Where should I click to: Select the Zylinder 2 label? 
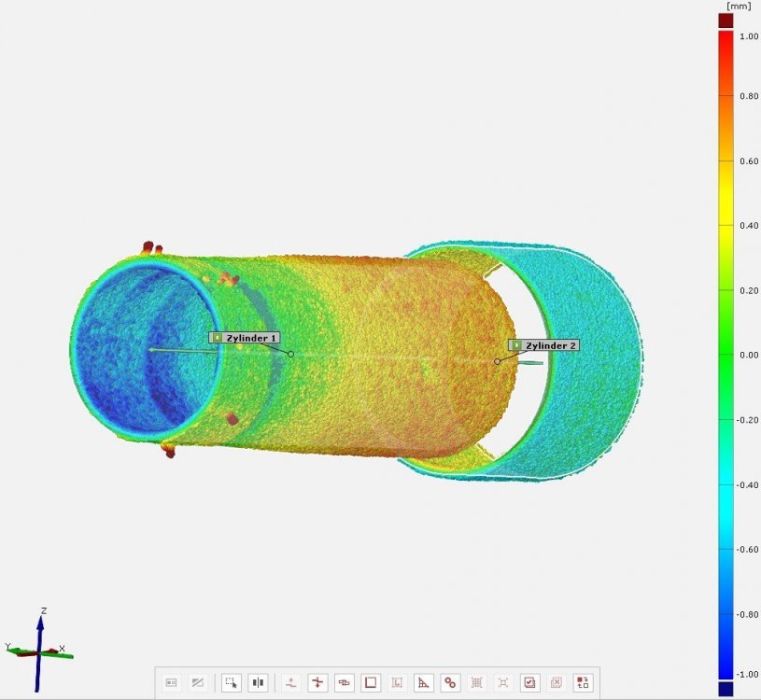click(x=543, y=345)
